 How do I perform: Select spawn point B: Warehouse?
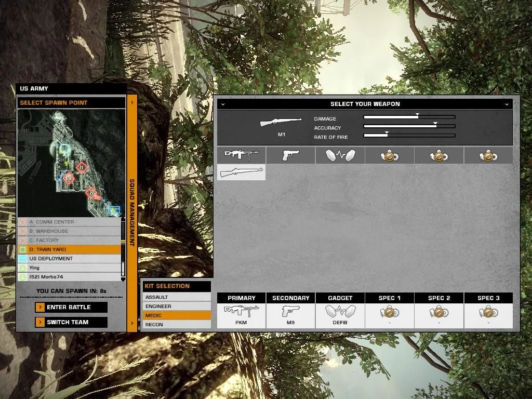tap(69, 231)
